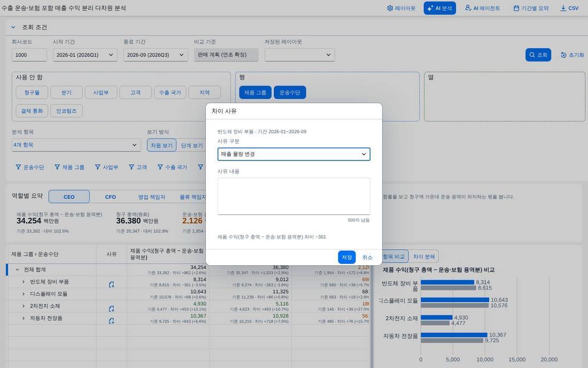The image size is (588, 368).
Task: Reset conditions with the 초기화 button
Action: pos(572,55)
